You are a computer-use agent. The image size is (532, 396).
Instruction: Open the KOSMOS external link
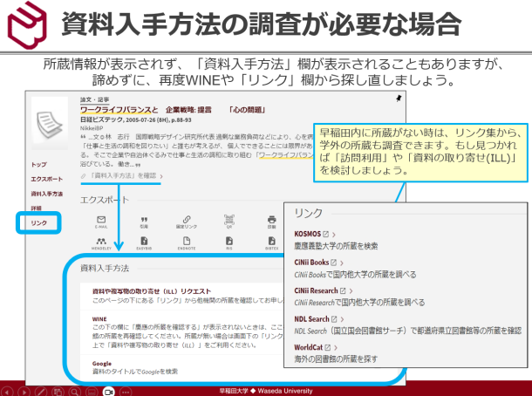(310, 235)
